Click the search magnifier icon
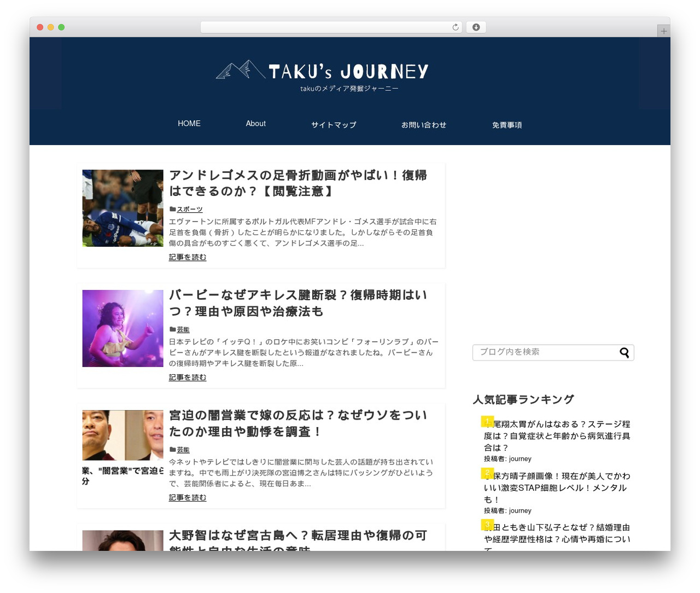Screen dimensions: 700x593 (624, 353)
